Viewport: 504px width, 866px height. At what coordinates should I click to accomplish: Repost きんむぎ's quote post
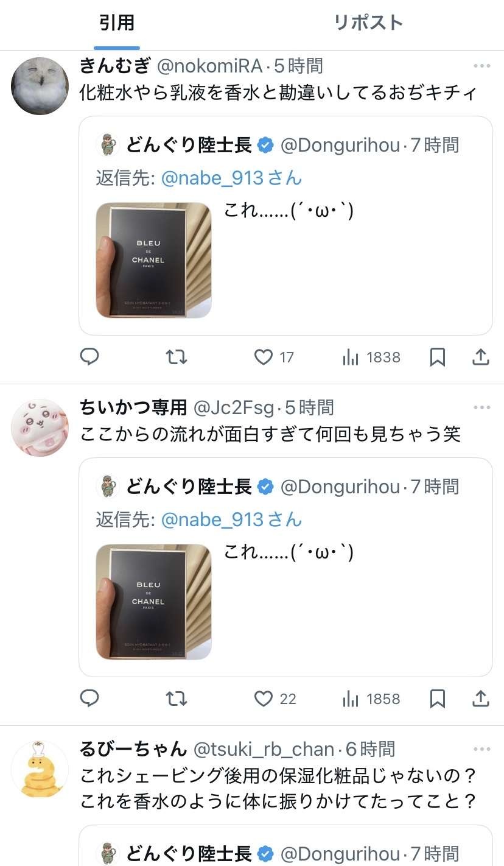[x=177, y=357]
